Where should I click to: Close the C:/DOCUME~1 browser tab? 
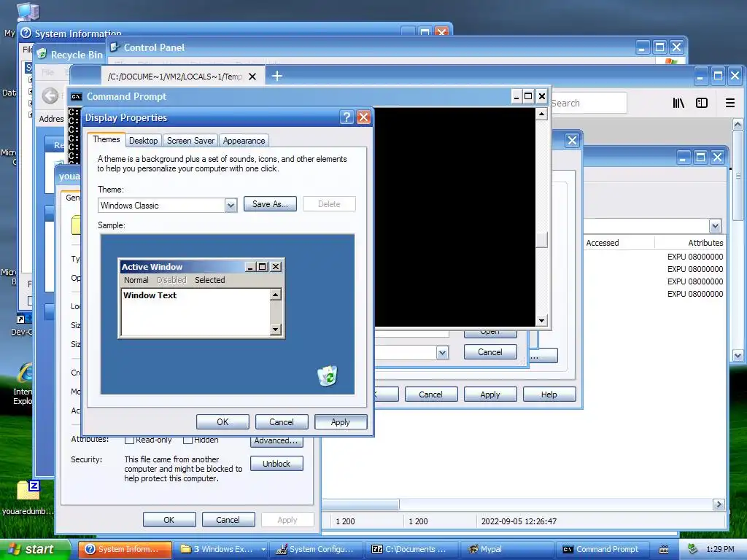point(252,76)
